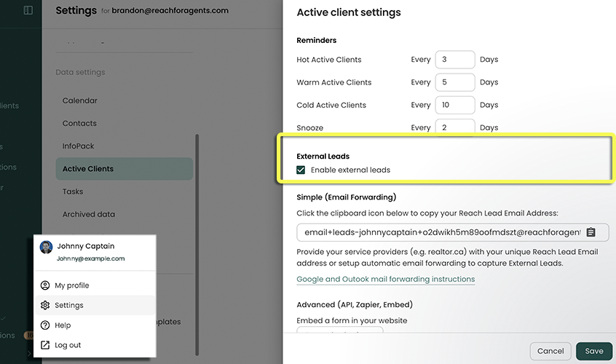Open Active Clients data settings

click(x=88, y=169)
